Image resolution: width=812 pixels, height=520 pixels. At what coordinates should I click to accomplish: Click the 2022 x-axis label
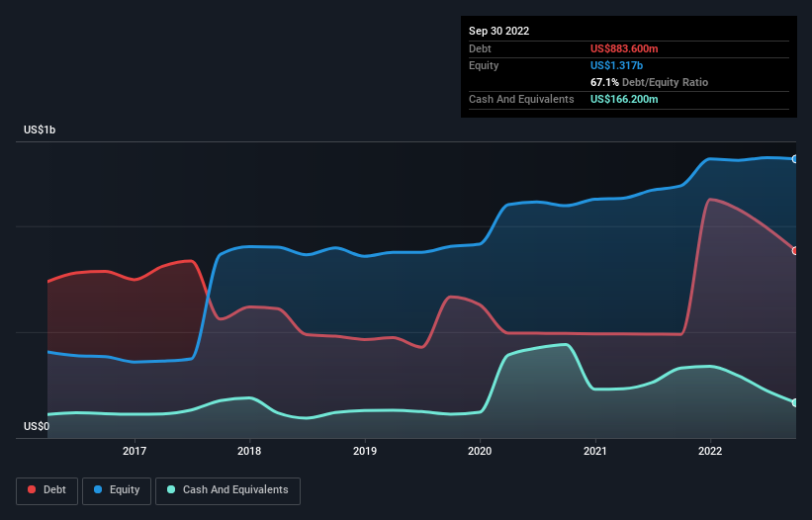pyautogui.click(x=710, y=451)
